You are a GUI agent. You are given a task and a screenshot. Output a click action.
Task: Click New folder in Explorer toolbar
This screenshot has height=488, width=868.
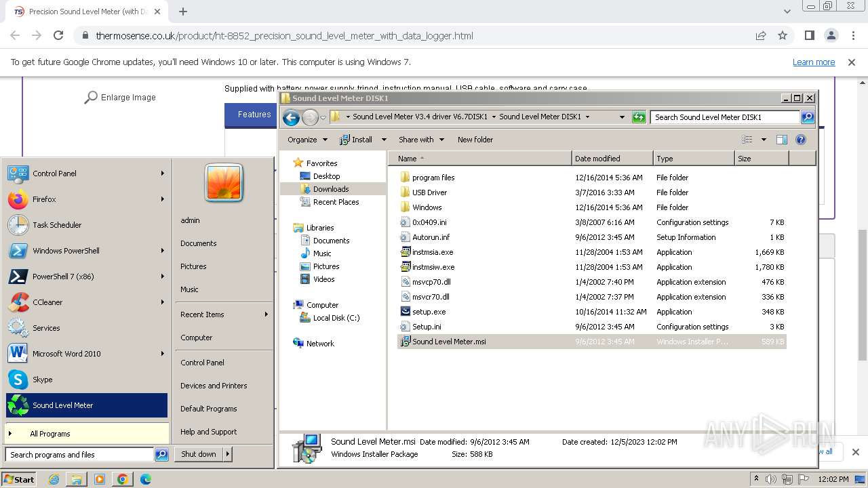475,140
